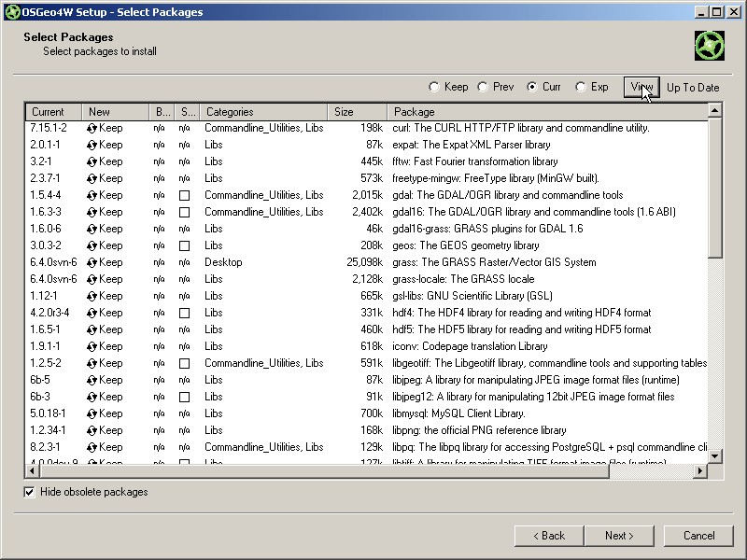The height and width of the screenshot is (560, 747).
Task: Select the Prev radio button
Action: pos(483,87)
